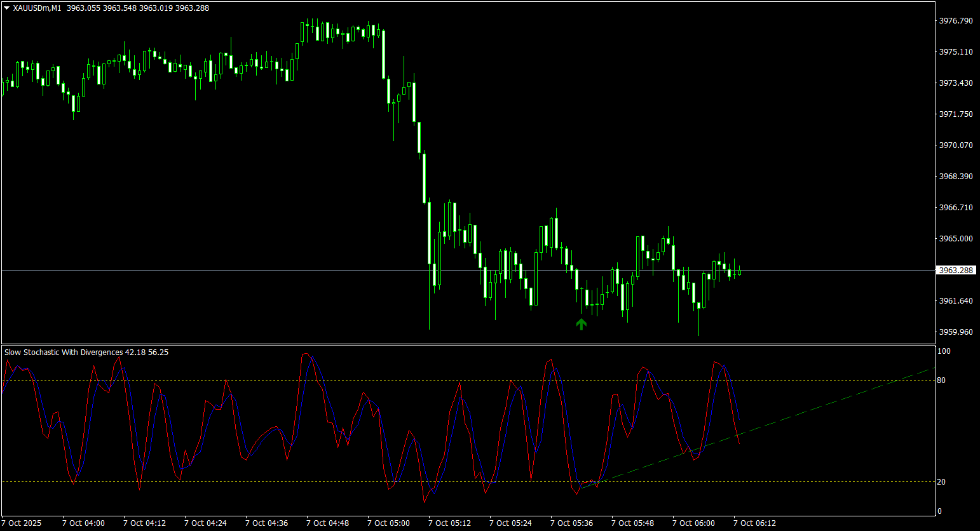Click the 3976.790 price scale label
The height and width of the screenshot is (531, 980).
pos(956,21)
